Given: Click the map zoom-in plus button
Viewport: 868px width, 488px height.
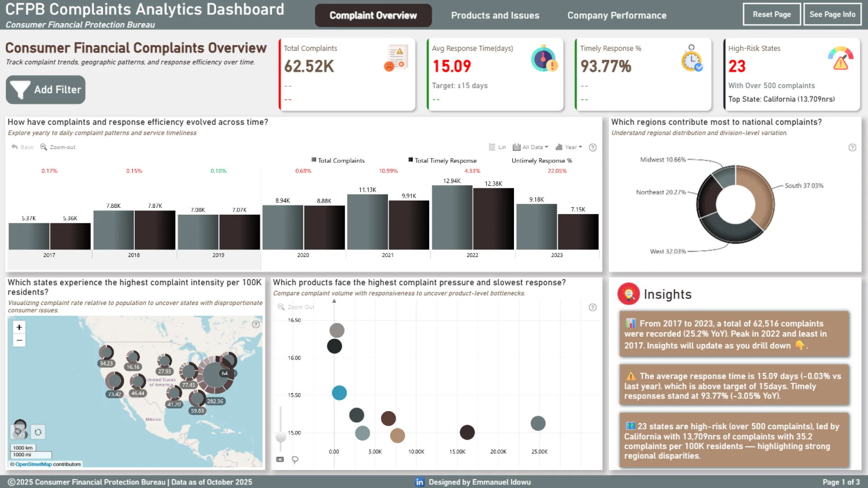Looking at the screenshot, I should [19, 327].
